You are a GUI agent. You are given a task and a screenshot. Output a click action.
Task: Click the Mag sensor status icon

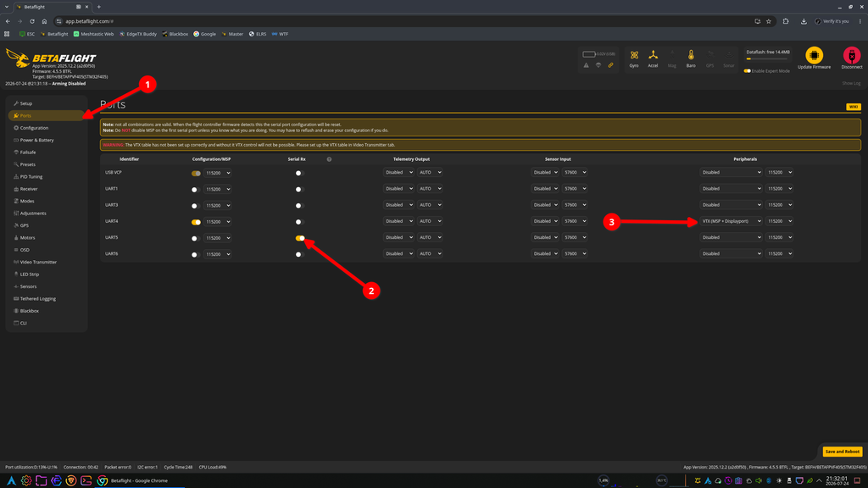tap(672, 55)
